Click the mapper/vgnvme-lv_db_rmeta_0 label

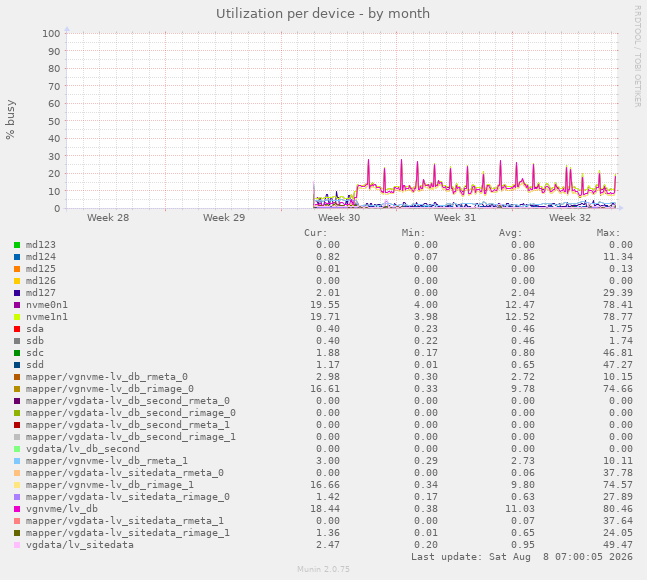(107, 377)
